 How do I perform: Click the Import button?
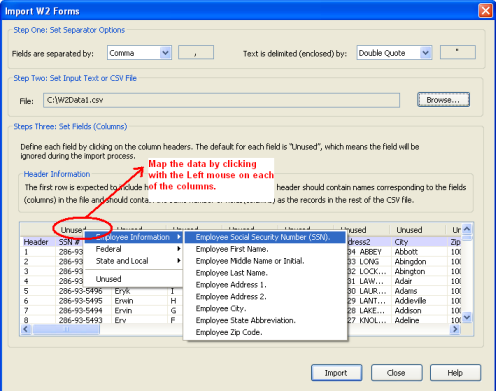pos(336,373)
